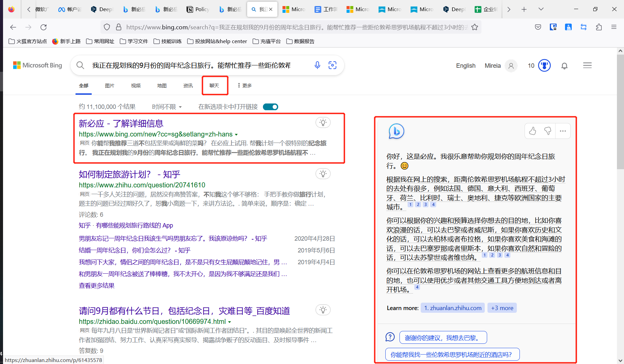Screen dimensions: 624x364
Task: Open the Microsoft Bing logo home
Action: coord(37,65)
